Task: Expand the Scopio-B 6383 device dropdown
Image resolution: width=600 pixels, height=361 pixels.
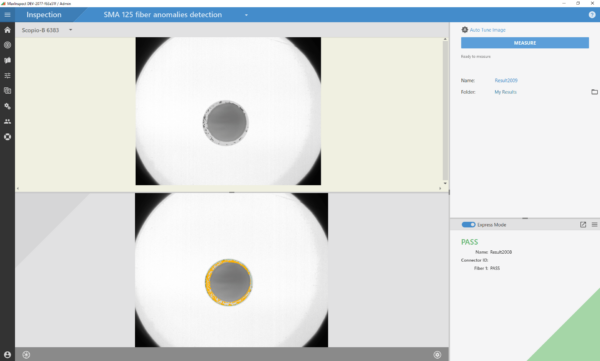Action: point(70,30)
